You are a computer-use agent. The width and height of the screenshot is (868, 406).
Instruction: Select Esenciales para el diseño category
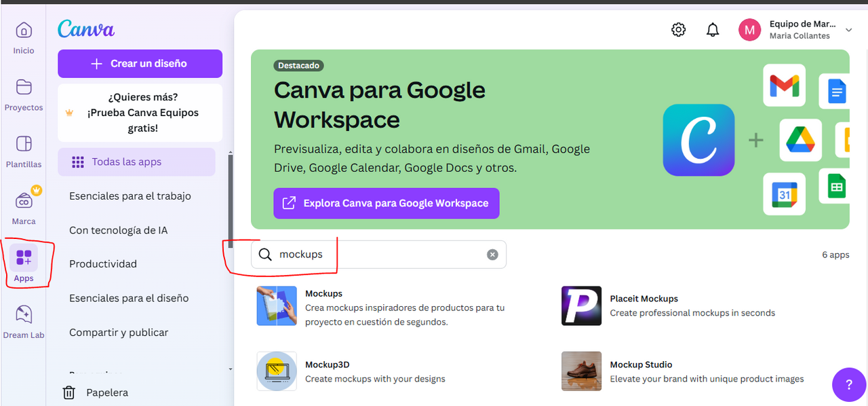pyautogui.click(x=129, y=298)
